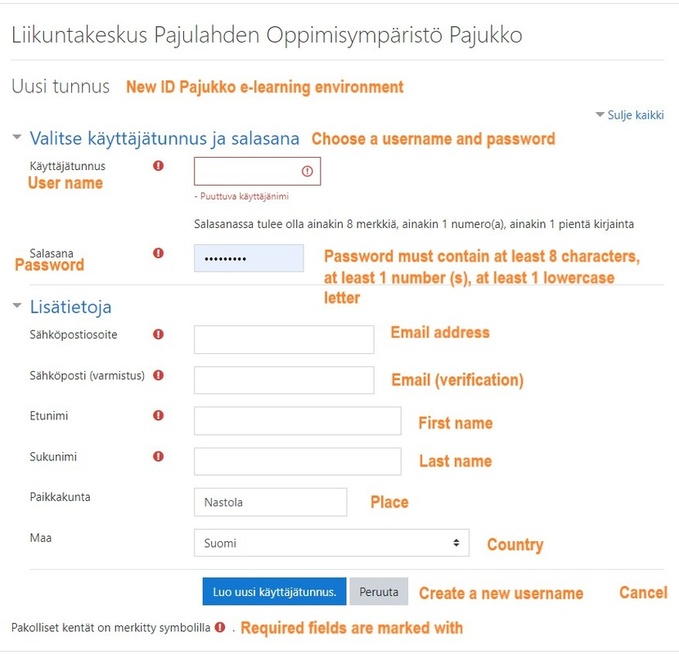Click into the Salasana password field
The image size is (679, 654).
tap(249, 258)
